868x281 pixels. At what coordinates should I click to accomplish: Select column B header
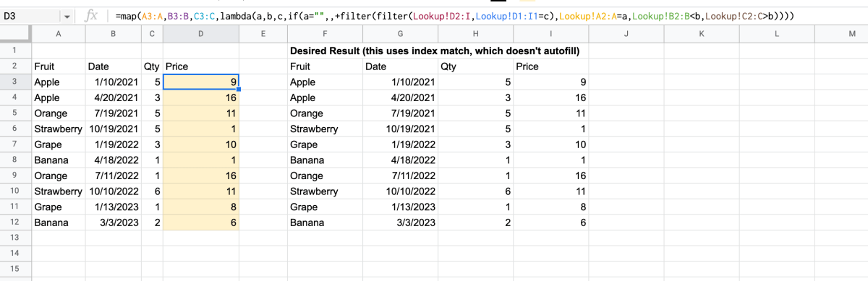[x=113, y=34]
